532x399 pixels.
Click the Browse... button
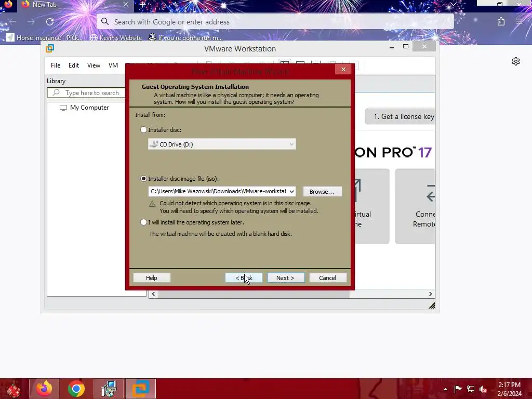point(322,192)
